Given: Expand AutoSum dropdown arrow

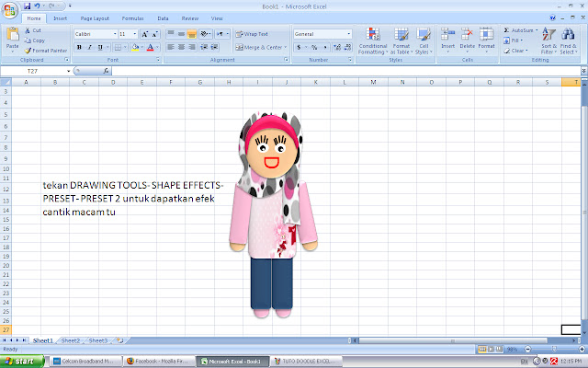Looking at the screenshot, I should pyautogui.click(x=537, y=30).
